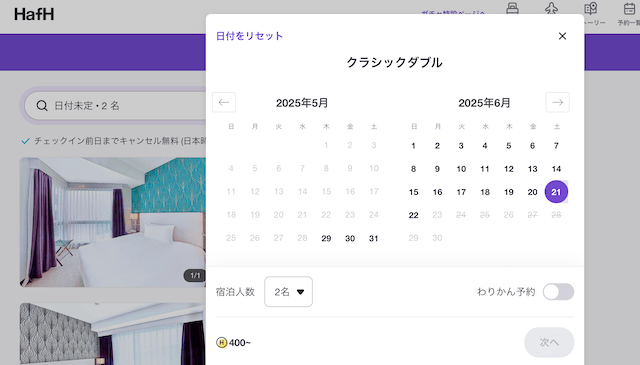
Task: Open the second room photo with gray wallpaper
Action: pos(113,334)
